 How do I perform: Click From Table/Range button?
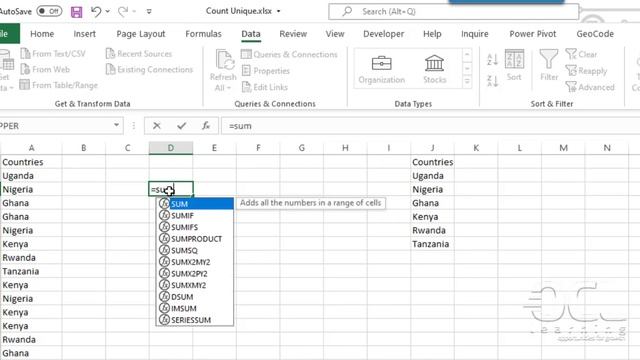(x=59, y=85)
